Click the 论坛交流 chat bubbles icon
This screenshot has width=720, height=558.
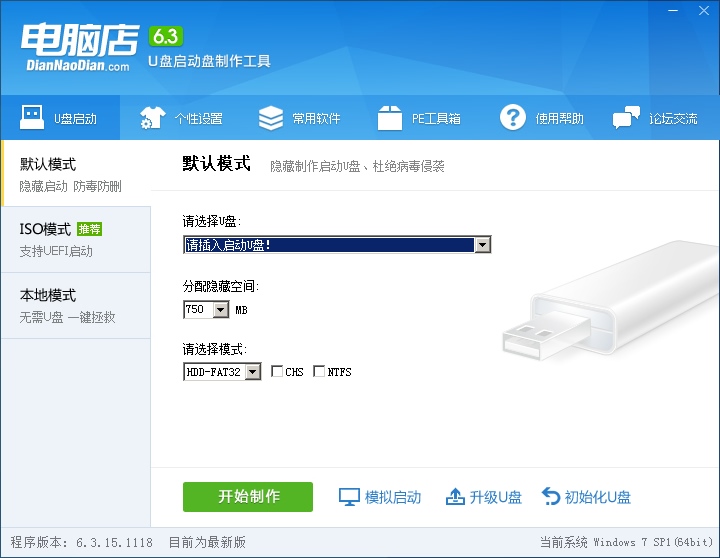pyautogui.click(x=627, y=118)
